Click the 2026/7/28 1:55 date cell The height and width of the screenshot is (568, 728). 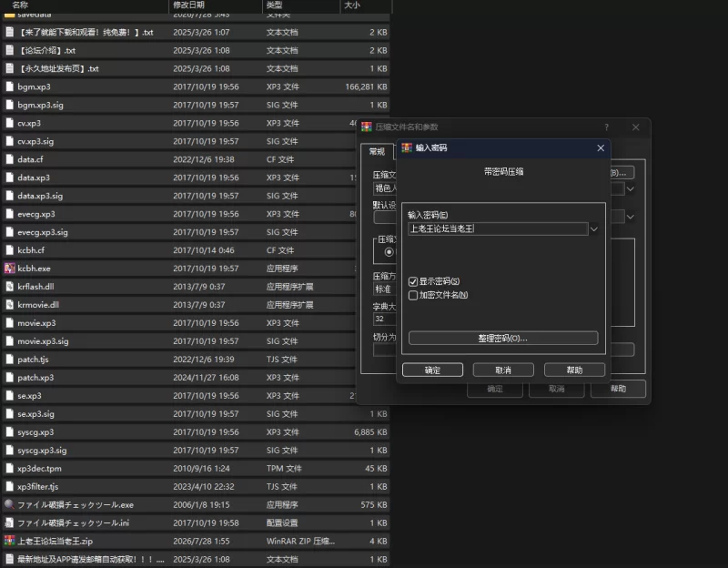(x=201, y=541)
